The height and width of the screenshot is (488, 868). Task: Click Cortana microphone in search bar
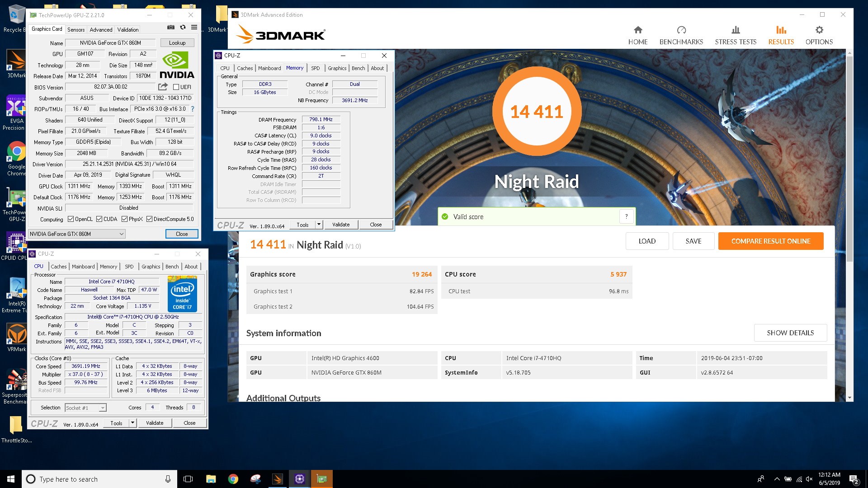168,479
